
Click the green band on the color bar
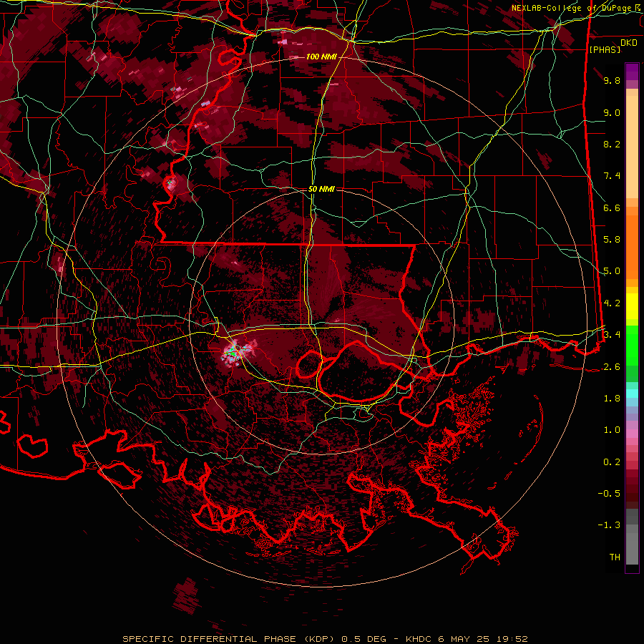[632, 353]
